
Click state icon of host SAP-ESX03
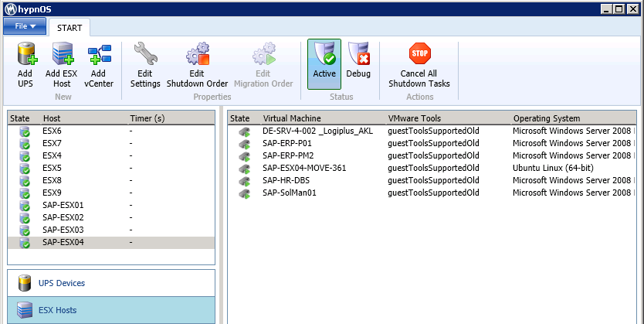[25, 230]
